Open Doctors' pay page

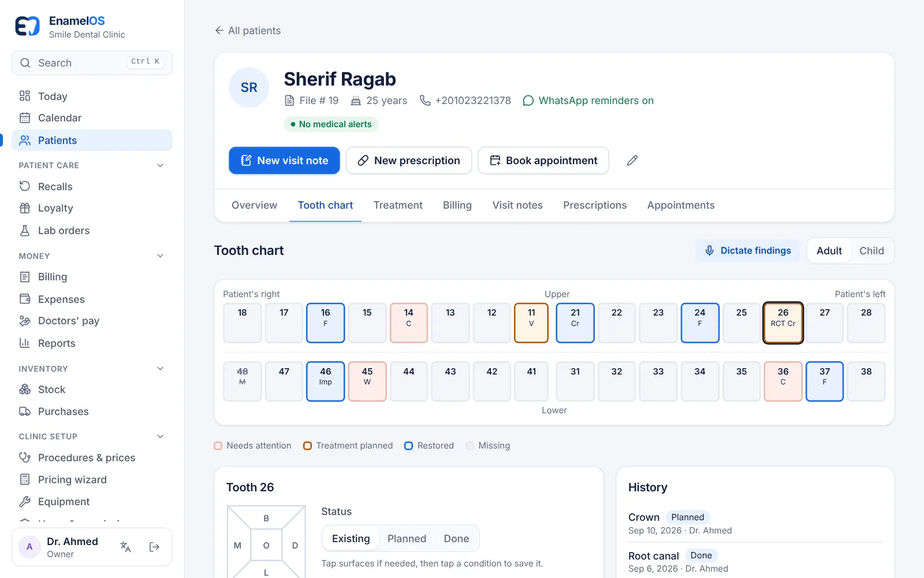92,321
